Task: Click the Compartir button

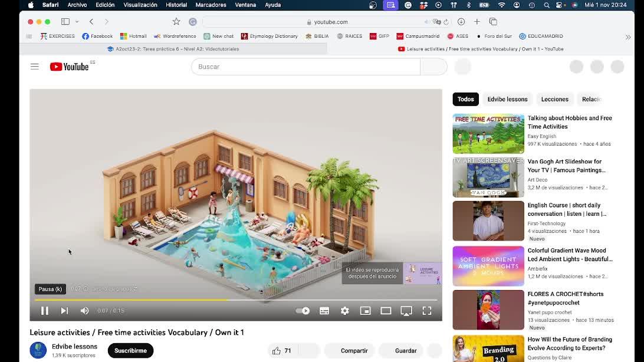Action: (x=350, y=351)
